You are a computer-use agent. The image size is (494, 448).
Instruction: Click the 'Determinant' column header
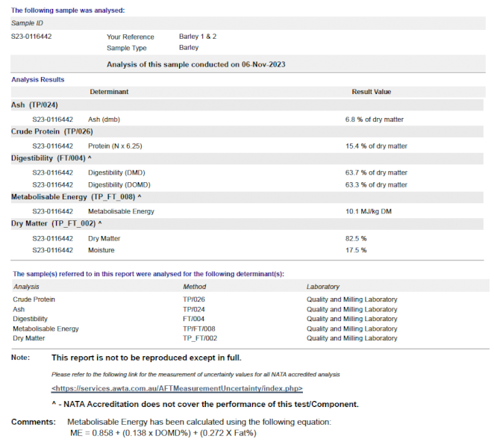click(109, 92)
